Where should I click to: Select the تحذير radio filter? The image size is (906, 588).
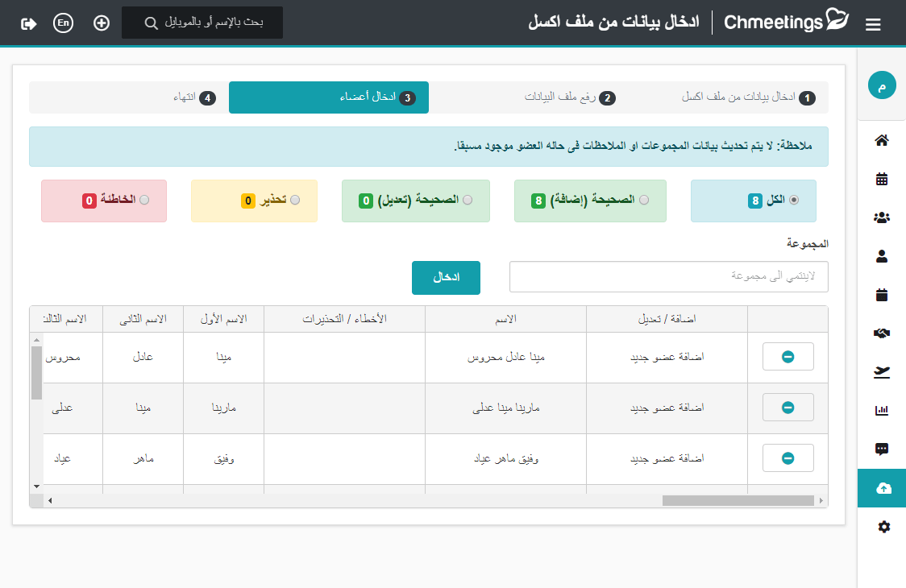coord(295,200)
